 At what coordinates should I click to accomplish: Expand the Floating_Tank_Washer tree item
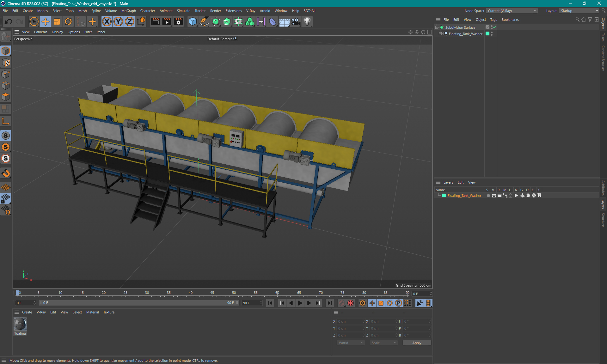point(440,34)
